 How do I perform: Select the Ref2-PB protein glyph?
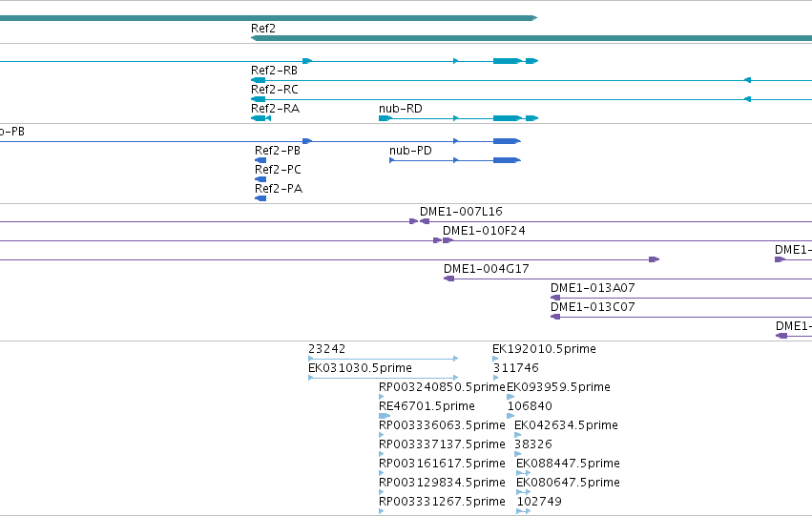260,160
